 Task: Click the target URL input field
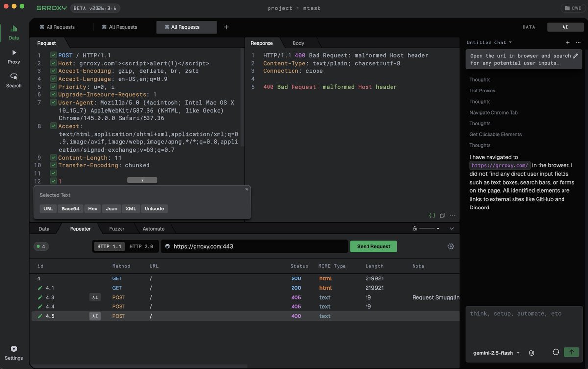click(x=254, y=246)
